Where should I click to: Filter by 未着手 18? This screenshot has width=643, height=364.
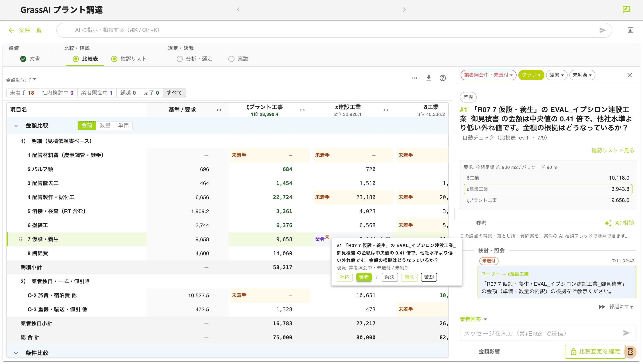22,93
